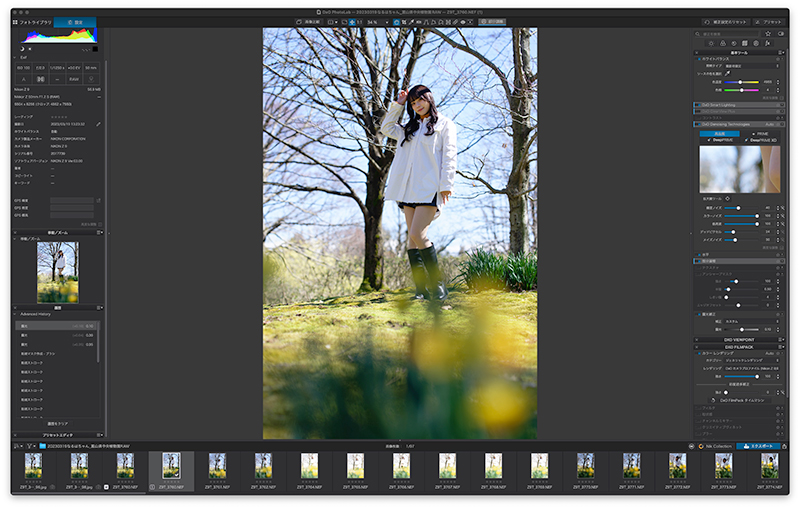Select the PRIME denoising option
800x508 pixels.
760,134
